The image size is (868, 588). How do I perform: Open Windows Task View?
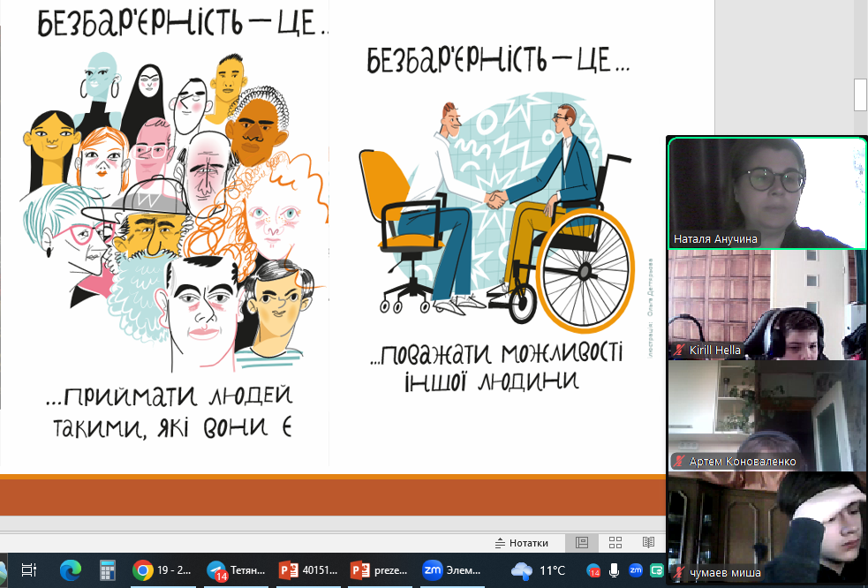click(x=29, y=569)
